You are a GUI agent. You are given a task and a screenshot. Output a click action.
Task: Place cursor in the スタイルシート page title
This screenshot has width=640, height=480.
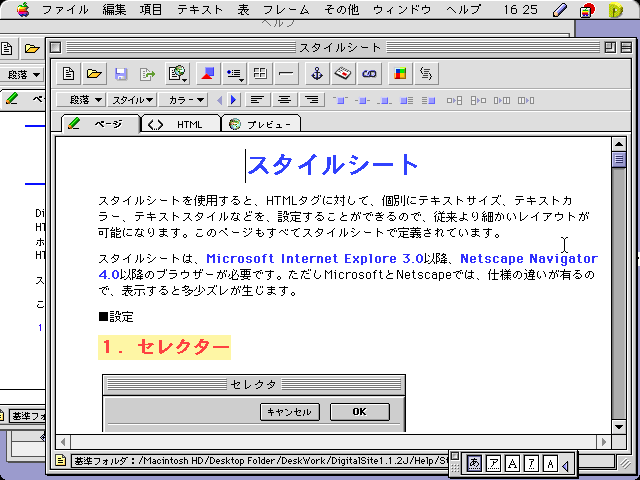(333, 164)
